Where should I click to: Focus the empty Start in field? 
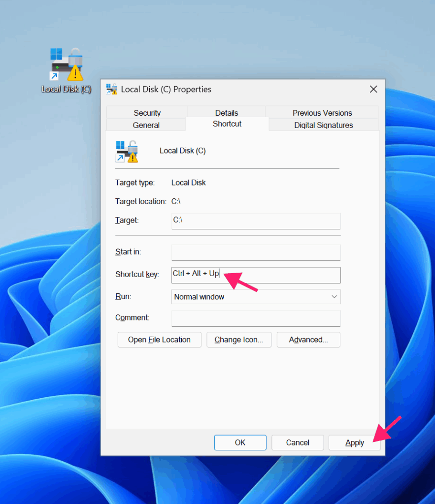(256, 252)
